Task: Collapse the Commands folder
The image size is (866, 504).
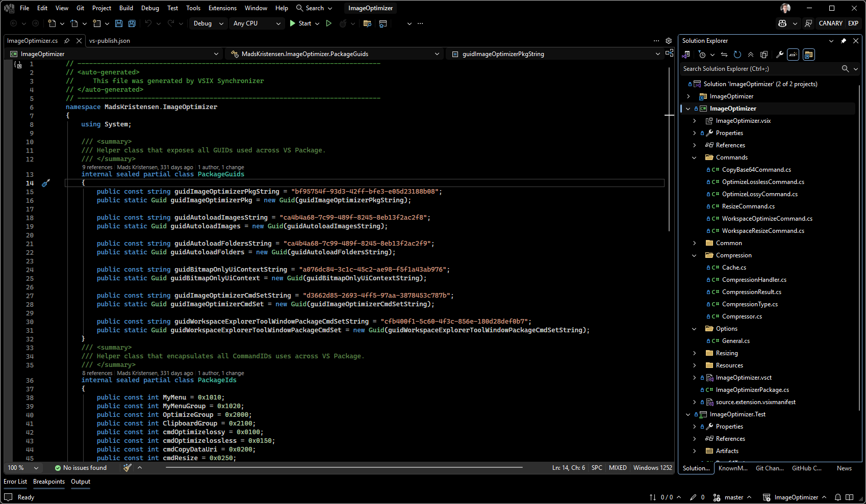Action: (x=695, y=157)
